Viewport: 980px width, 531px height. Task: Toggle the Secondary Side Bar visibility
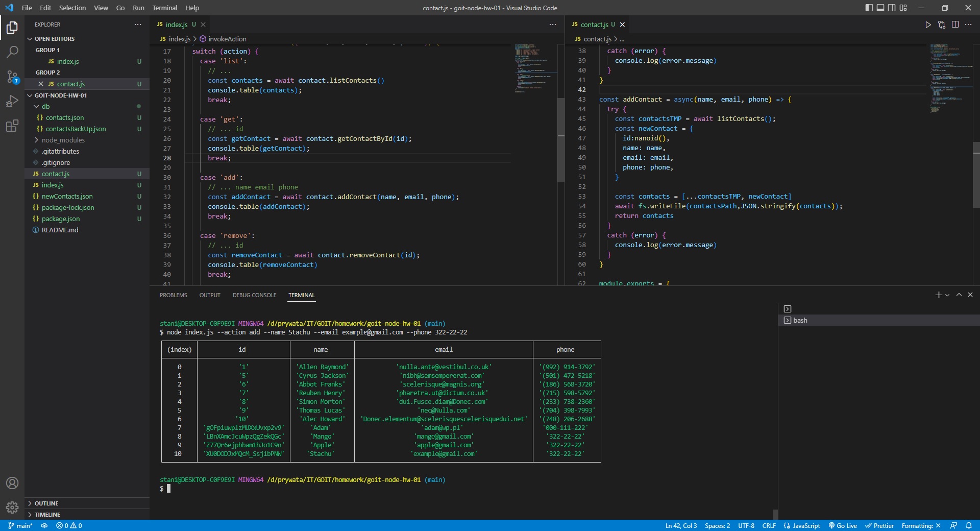(x=892, y=8)
